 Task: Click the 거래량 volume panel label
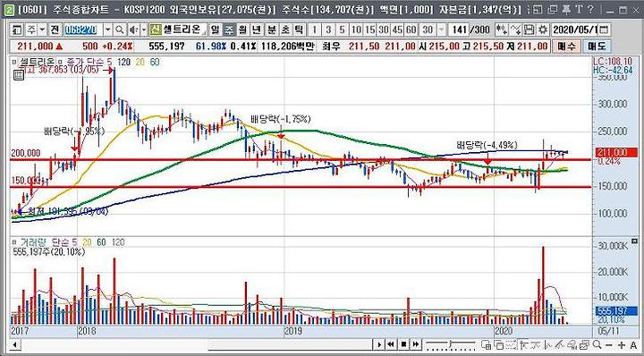pos(33,242)
